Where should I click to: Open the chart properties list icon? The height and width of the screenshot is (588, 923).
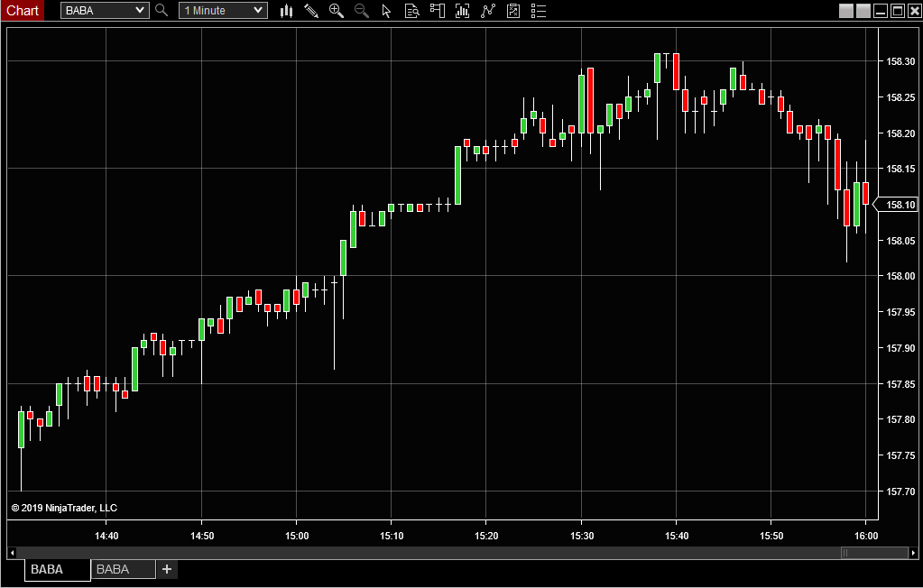539,11
